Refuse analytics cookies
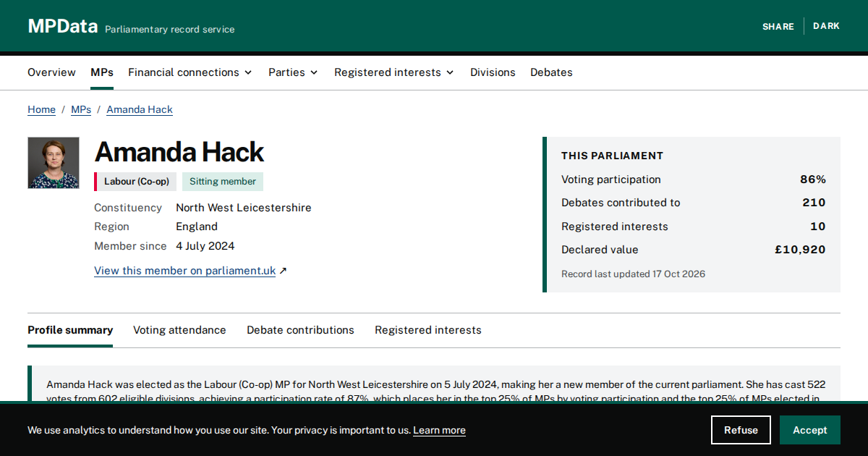The width and height of the screenshot is (868, 456). (x=741, y=430)
